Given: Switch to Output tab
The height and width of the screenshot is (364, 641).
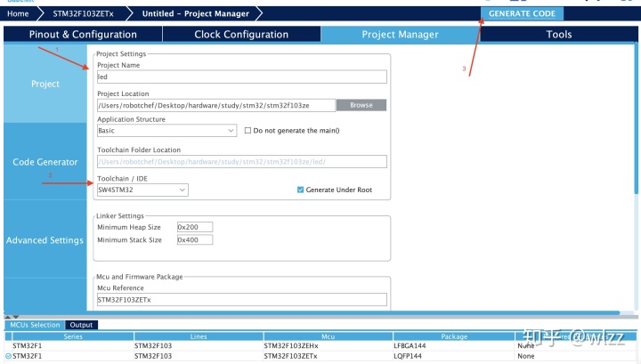Looking at the screenshot, I should click(x=81, y=325).
